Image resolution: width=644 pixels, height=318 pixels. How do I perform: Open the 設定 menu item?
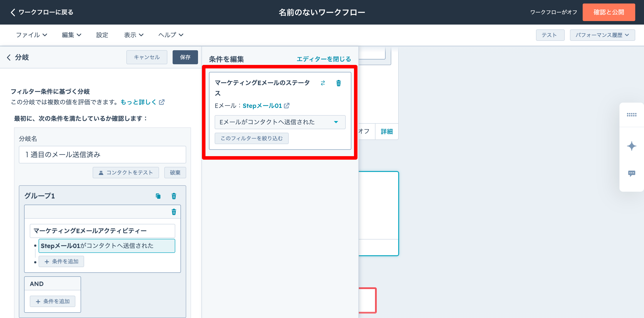click(102, 35)
